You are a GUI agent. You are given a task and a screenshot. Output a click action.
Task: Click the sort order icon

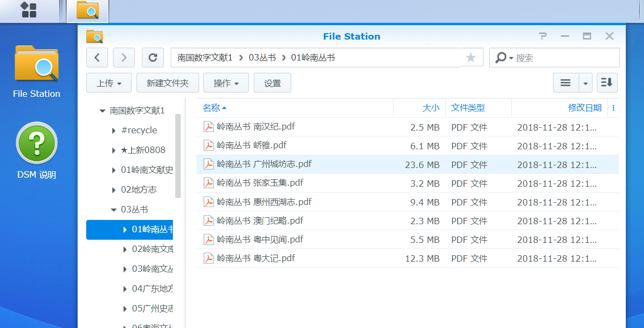607,83
